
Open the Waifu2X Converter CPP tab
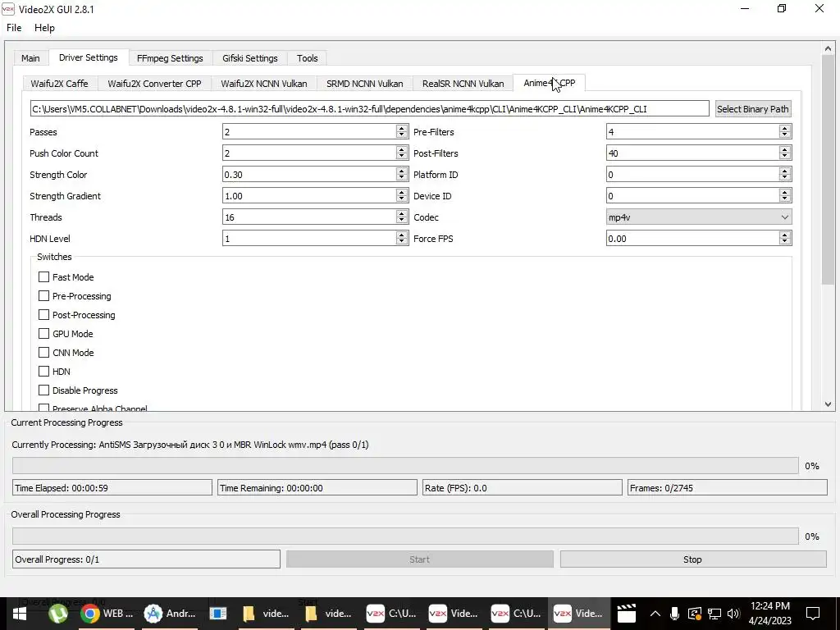pos(154,84)
